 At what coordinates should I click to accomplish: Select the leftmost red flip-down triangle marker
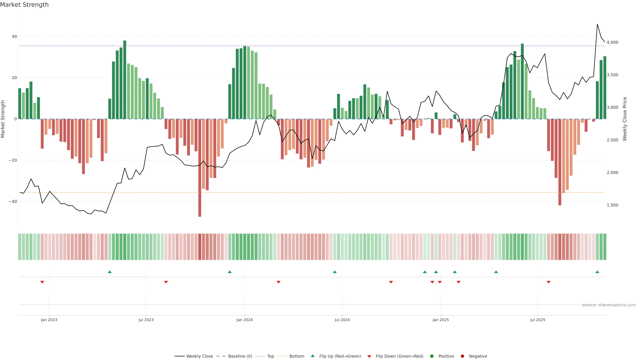[x=42, y=282]
